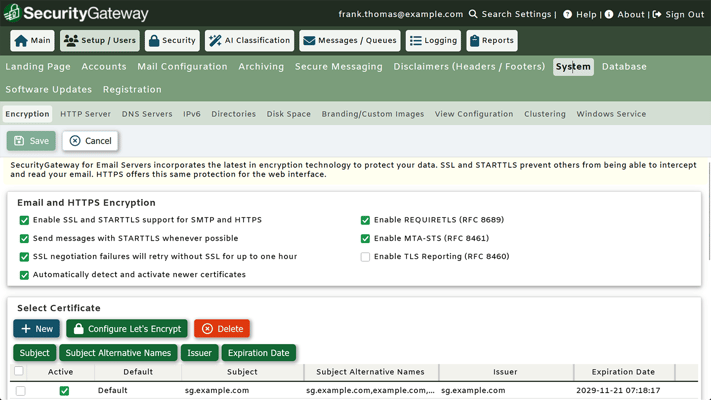
Task: Open Messages / Queues section
Action: point(350,41)
